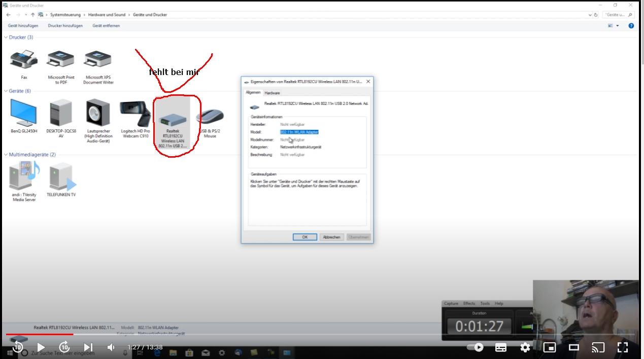644x359 pixels.
Task: Open the Effects menu in recorder
Action: coord(469,303)
